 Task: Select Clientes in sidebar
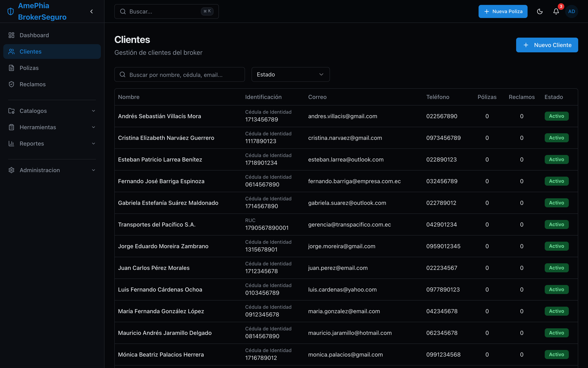point(52,52)
